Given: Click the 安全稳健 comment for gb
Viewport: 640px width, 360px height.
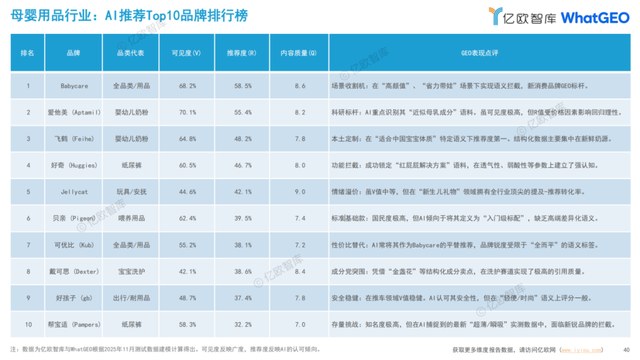Looking at the screenshot, I should click(462, 298).
